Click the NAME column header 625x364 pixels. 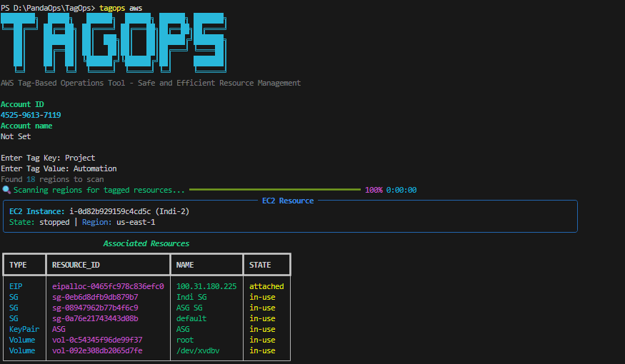pyautogui.click(x=185, y=265)
